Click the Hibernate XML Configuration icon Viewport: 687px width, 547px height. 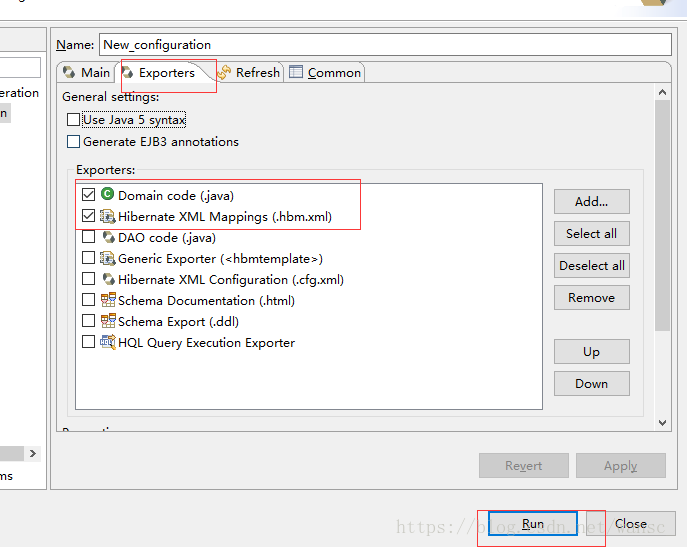[x=108, y=279]
